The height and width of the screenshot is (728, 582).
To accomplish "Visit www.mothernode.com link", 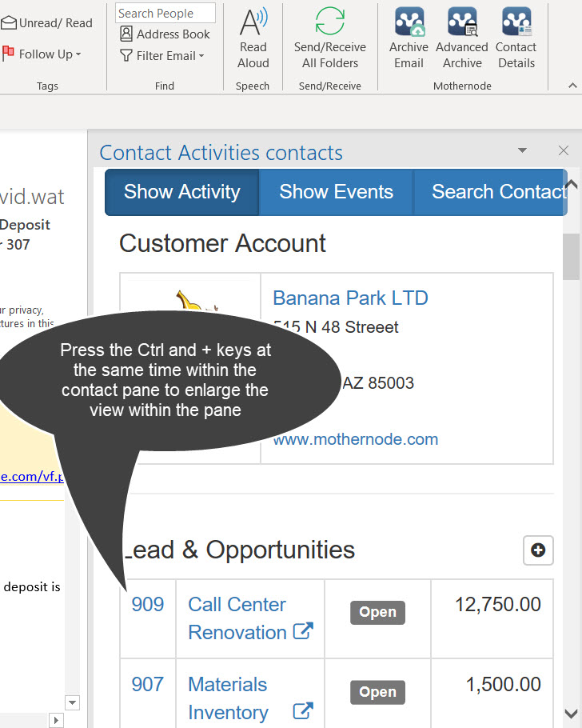I will (356, 439).
